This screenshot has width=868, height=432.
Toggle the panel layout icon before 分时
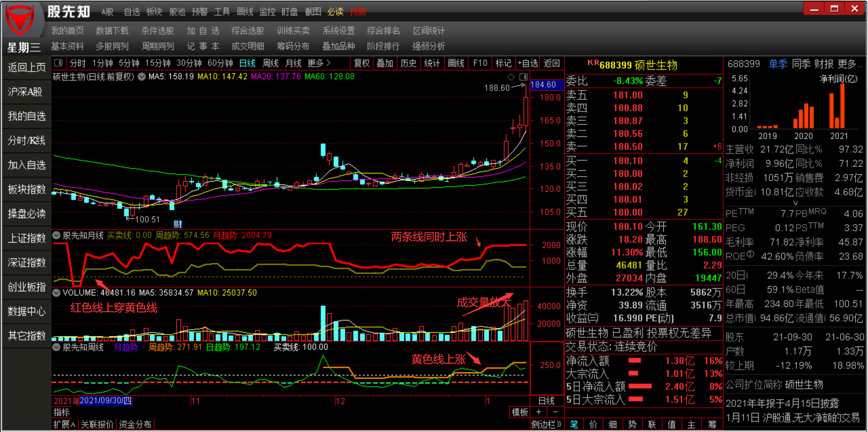(58, 63)
